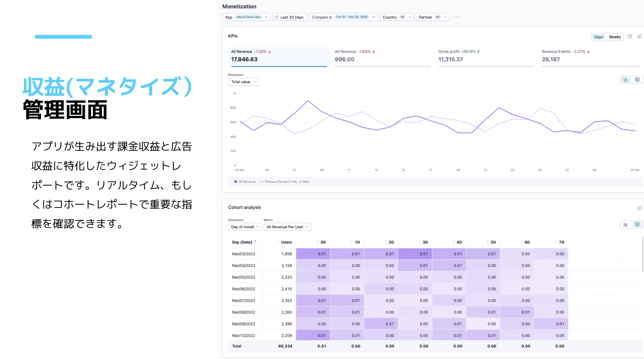Open the All Revenue Per User metric dropdown

287,227
